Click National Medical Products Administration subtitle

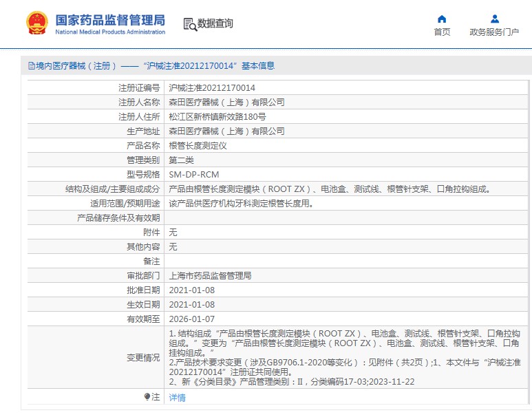tap(110, 32)
